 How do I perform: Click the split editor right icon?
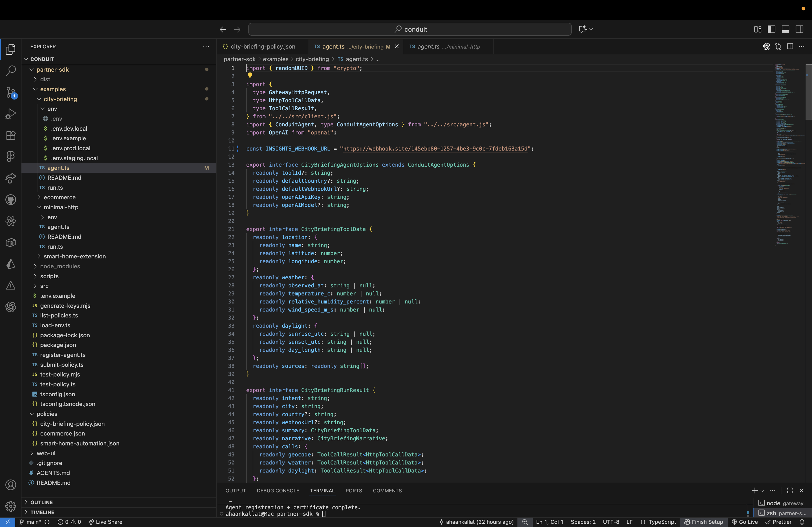pyautogui.click(x=790, y=46)
